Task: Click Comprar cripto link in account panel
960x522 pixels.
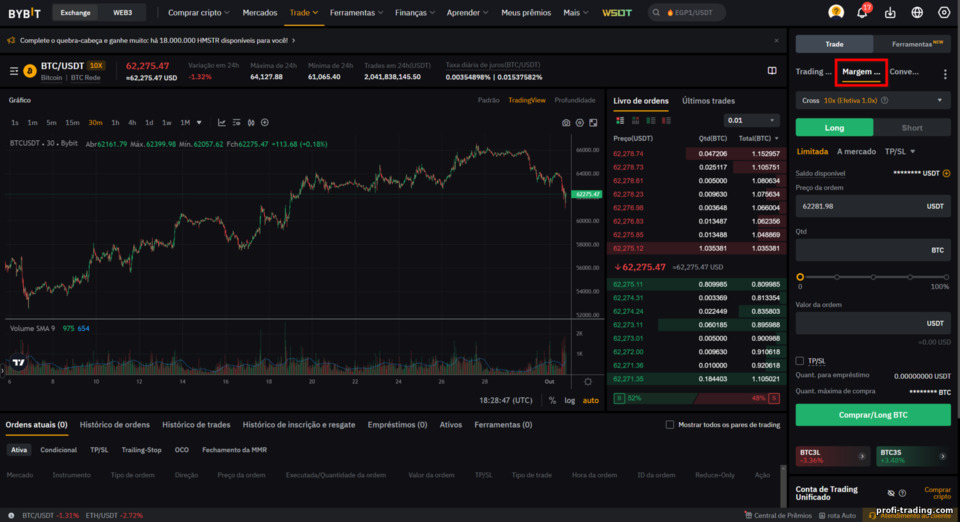Action: point(937,493)
